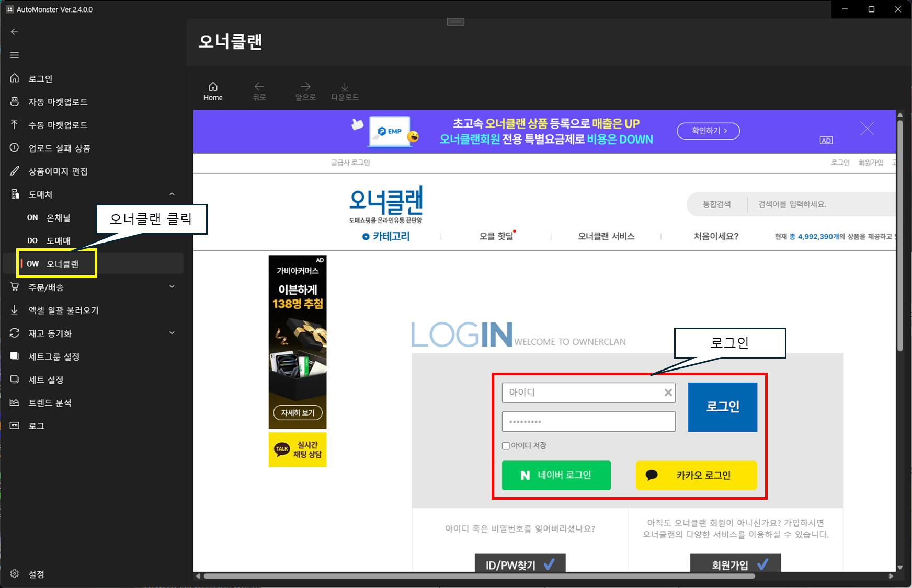Click 자세히 보기 on 가비아커머스 ad

click(x=298, y=413)
